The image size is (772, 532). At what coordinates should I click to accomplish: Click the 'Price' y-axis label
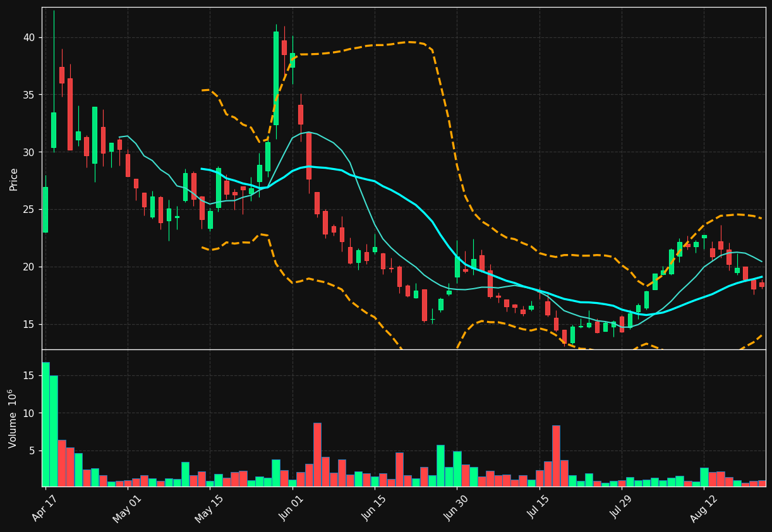click(x=14, y=179)
